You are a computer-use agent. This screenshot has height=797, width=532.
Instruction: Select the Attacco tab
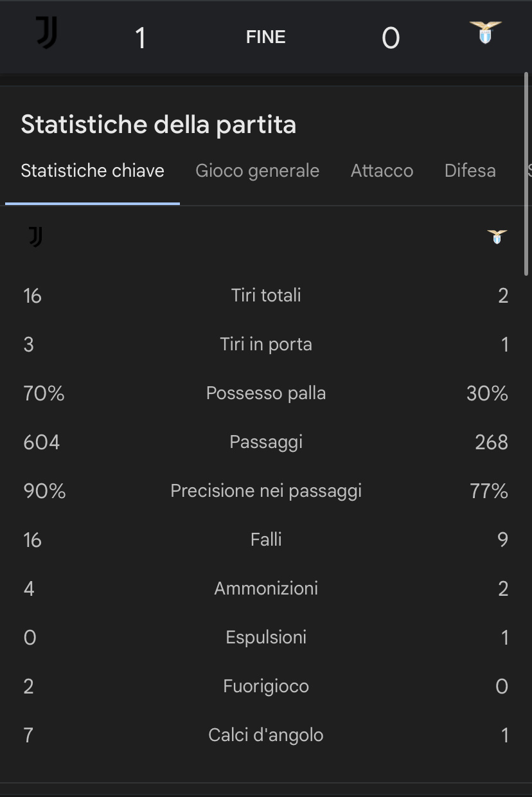coord(382,170)
